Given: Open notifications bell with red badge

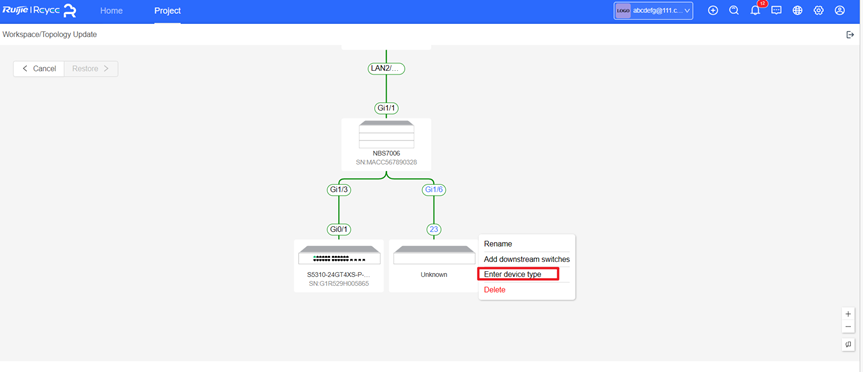Looking at the screenshot, I should point(755,10).
